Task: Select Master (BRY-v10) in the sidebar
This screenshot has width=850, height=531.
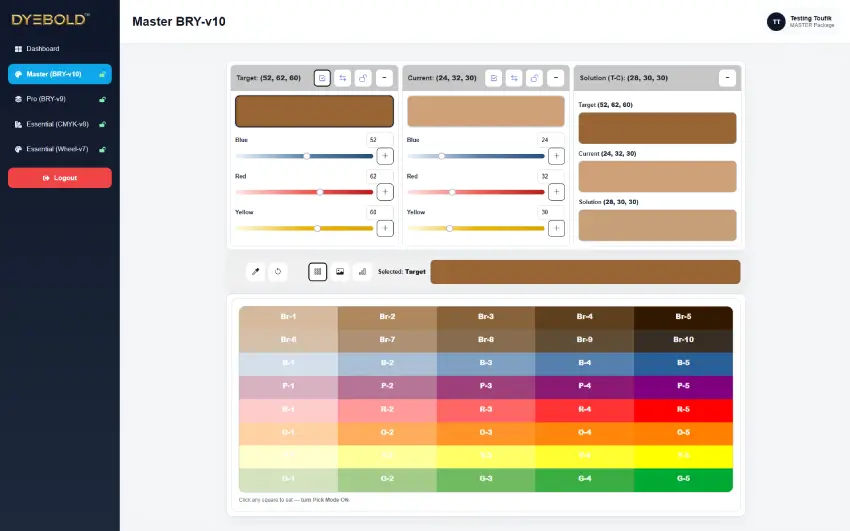Action: pos(60,74)
